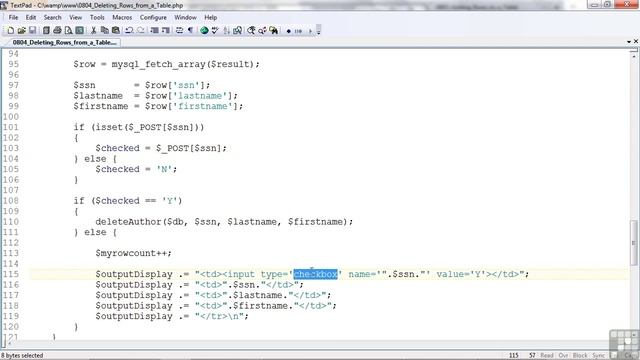Open the document tab list dropdown arrow
The height and width of the screenshot is (360, 640).
(x=629, y=42)
